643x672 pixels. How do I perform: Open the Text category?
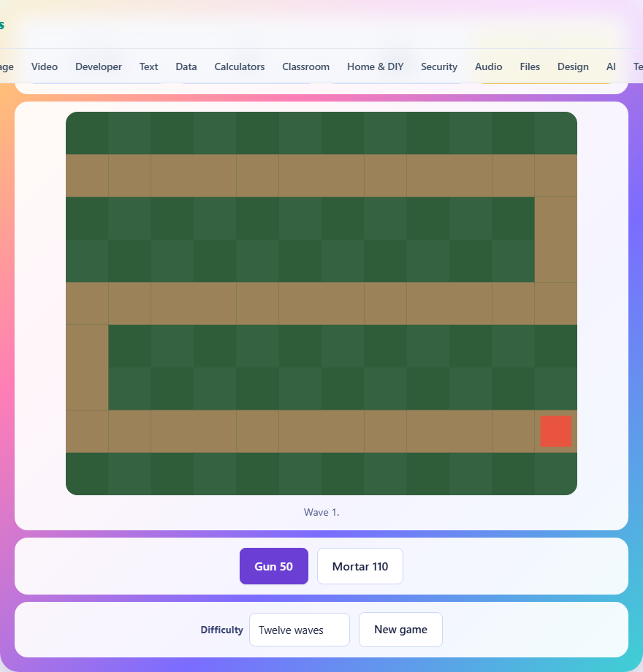149,67
